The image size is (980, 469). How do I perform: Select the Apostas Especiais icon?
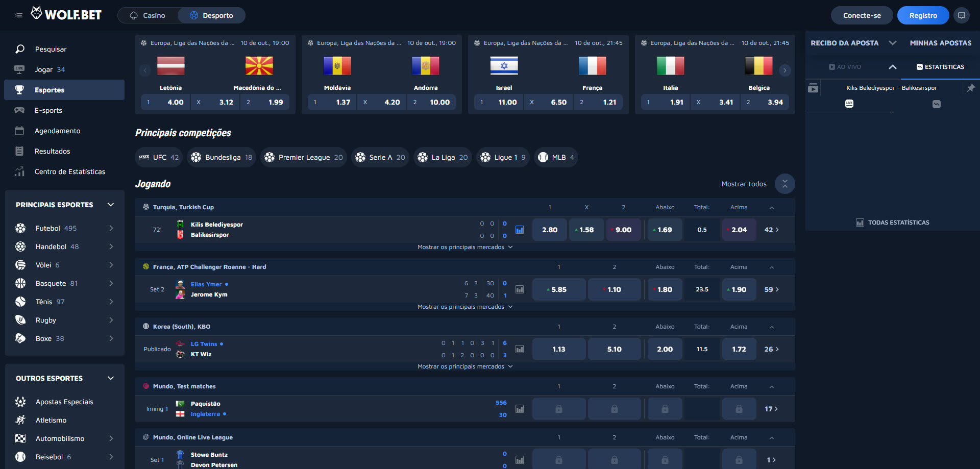(x=20, y=402)
